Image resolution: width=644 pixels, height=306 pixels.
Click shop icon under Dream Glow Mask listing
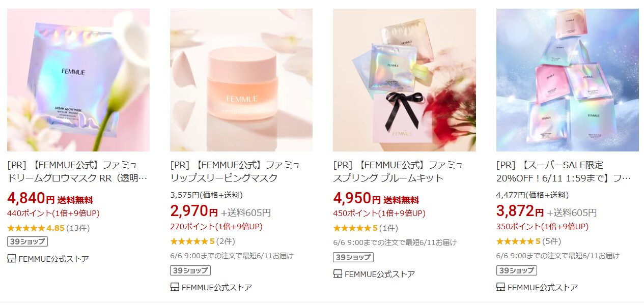pyautogui.click(x=12, y=259)
